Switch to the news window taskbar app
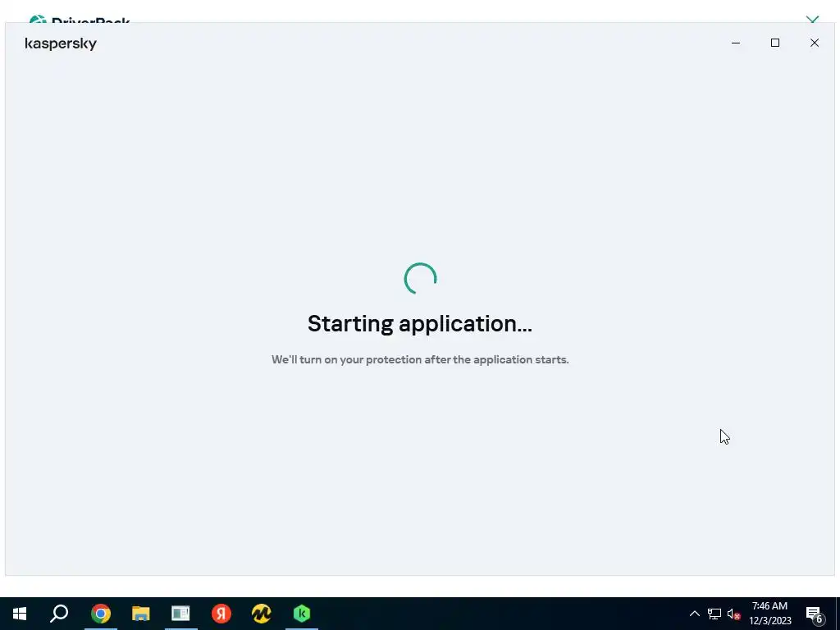 180,614
